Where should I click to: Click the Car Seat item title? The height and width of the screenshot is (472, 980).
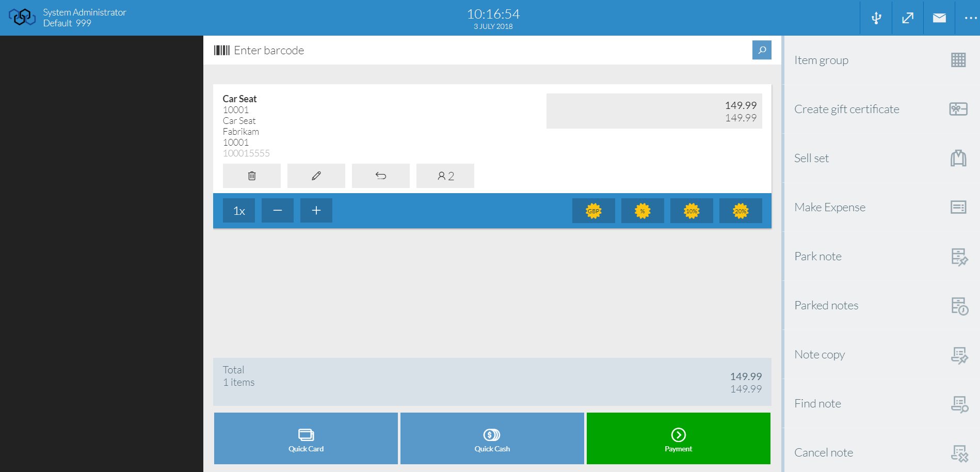(239, 99)
